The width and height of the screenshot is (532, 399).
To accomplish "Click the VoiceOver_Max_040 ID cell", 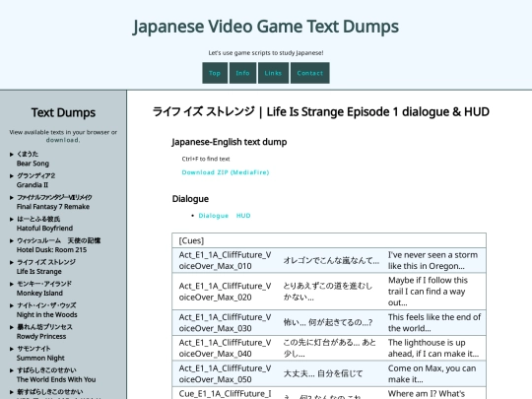I will point(225,349).
